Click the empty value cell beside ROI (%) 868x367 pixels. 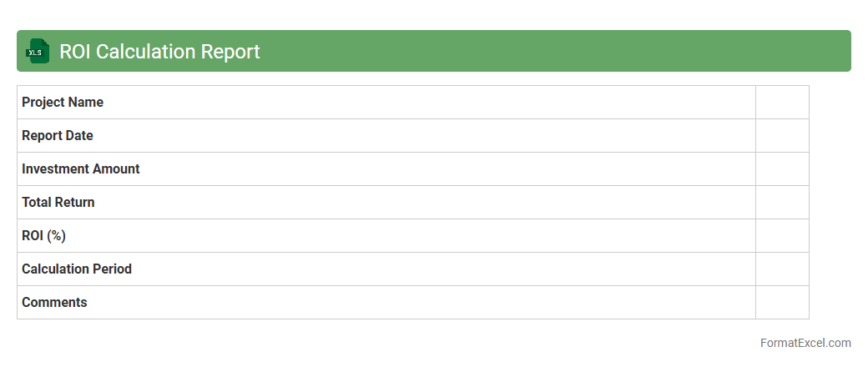click(782, 236)
